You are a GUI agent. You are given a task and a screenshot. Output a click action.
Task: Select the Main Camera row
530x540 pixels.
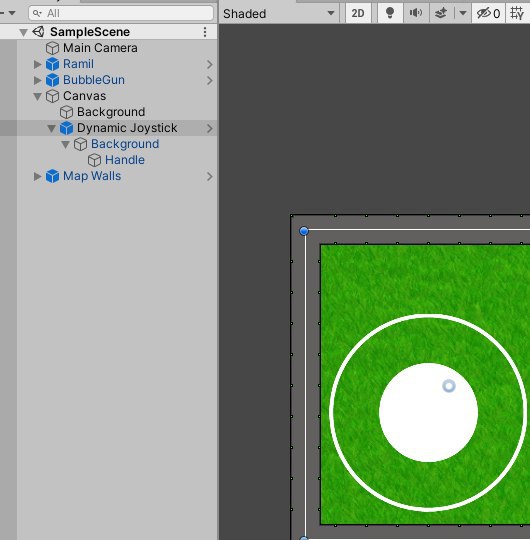click(108, 48)
